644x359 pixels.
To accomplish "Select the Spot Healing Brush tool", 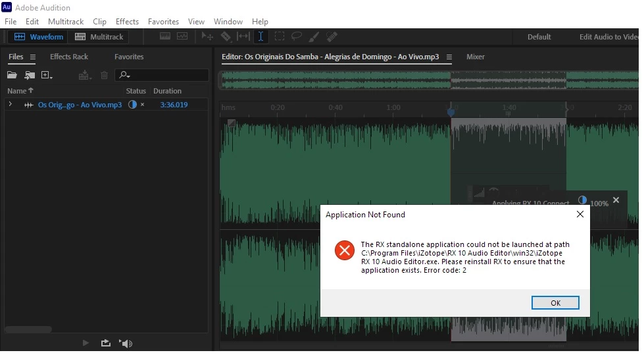I will point(332,37).
